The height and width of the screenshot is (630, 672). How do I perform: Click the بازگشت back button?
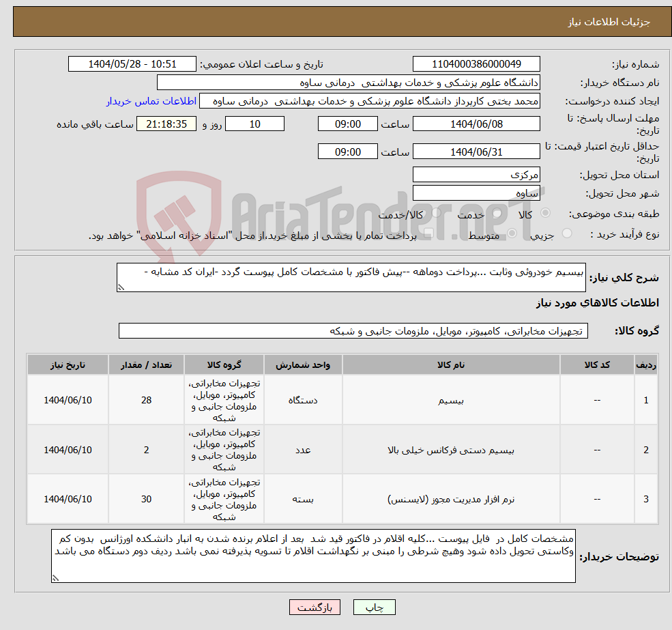point(315,607)
